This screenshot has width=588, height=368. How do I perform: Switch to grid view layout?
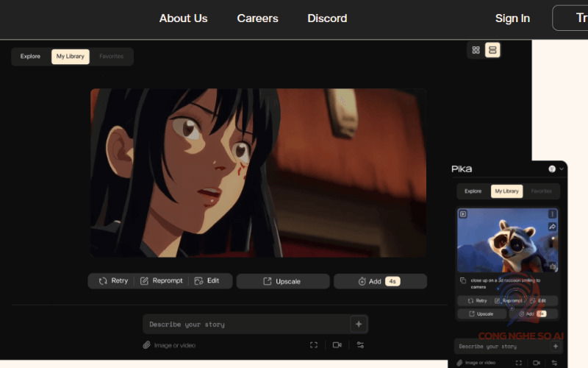click(x=476, y=50)
